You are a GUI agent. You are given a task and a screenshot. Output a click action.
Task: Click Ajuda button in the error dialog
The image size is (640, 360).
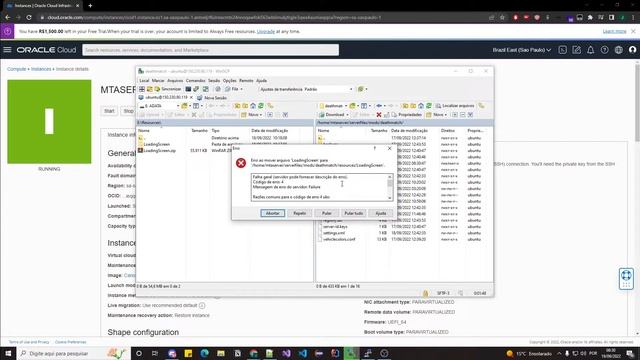click(380, 213)
